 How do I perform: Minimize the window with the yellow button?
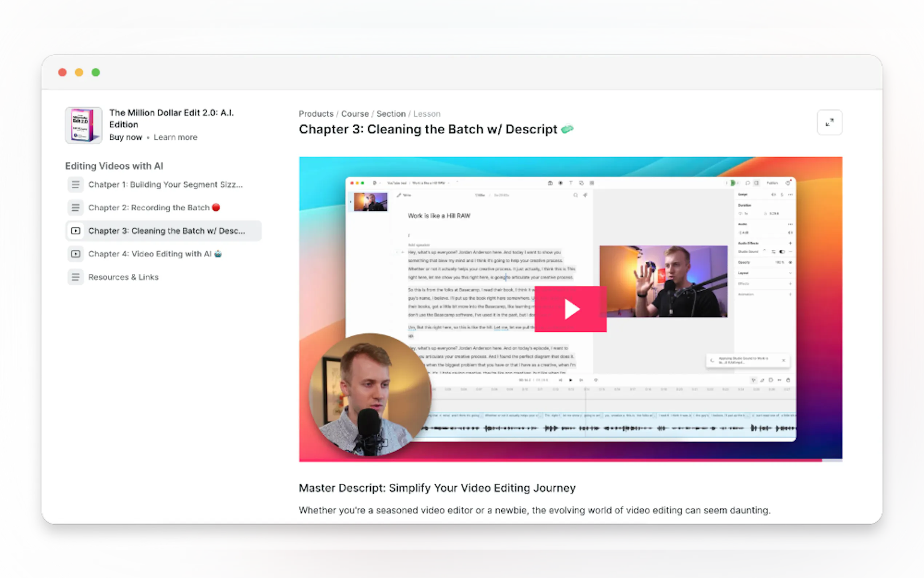[x=79, y=72]
